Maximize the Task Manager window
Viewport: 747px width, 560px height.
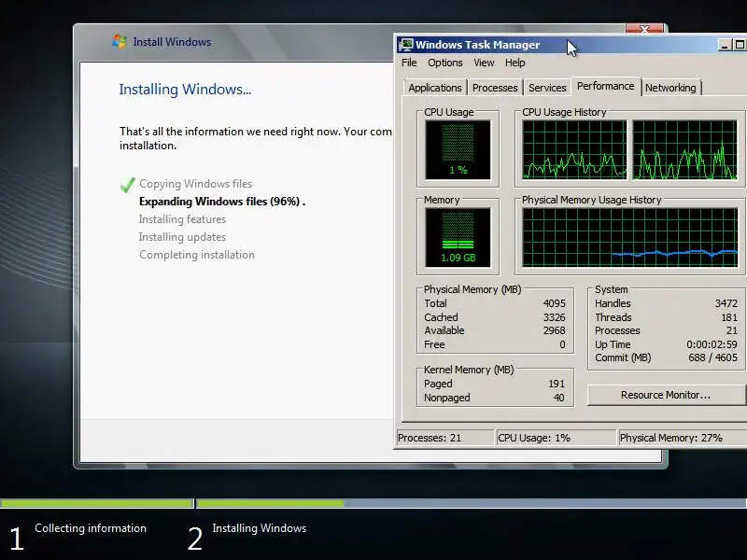pos(740,45)
